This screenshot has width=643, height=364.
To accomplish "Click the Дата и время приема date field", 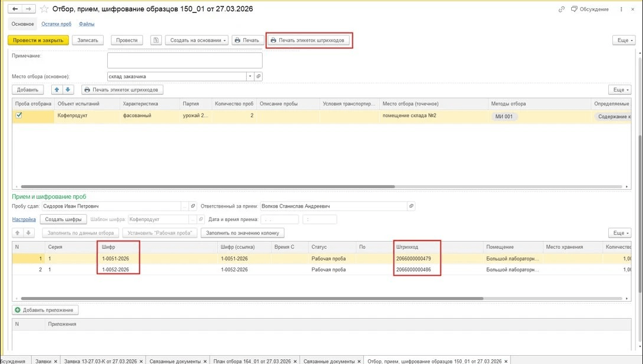I will (x=280, y=219).
